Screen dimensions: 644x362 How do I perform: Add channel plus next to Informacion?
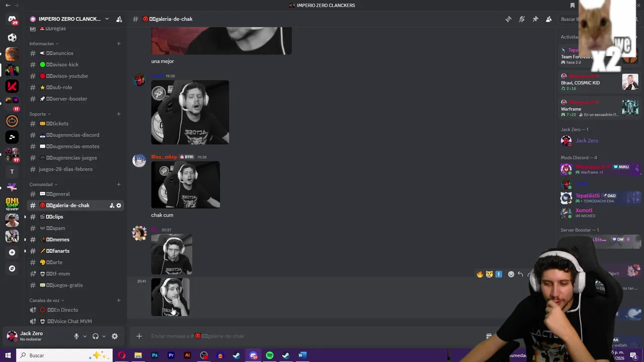(x=119, y=44)
